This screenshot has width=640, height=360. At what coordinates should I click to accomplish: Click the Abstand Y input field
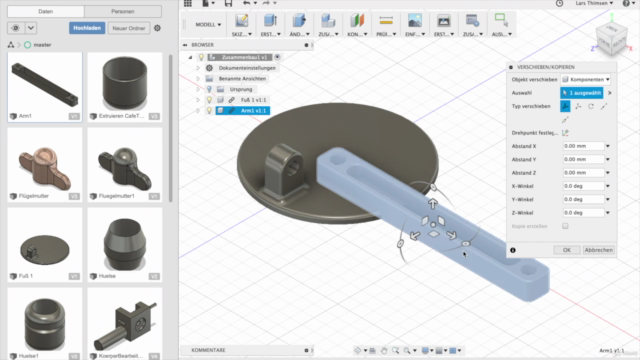pos(583,159)
